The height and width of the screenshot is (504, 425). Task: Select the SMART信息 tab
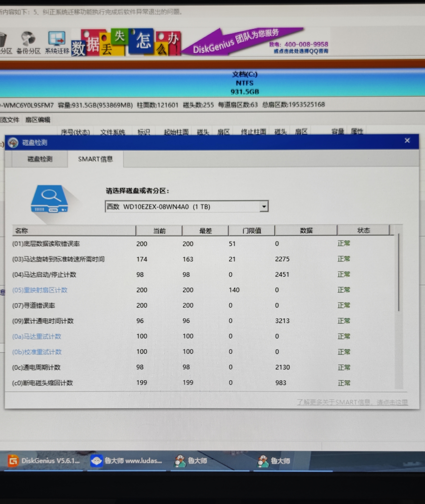point(95,159)
